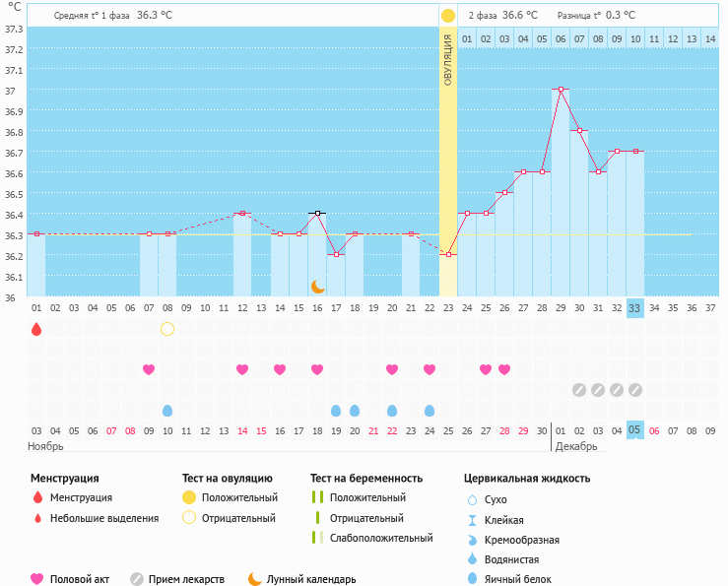Click the negative ovulation test circle on day 08
The height and width of the screenshot is (586, 728).
(167, 329)
